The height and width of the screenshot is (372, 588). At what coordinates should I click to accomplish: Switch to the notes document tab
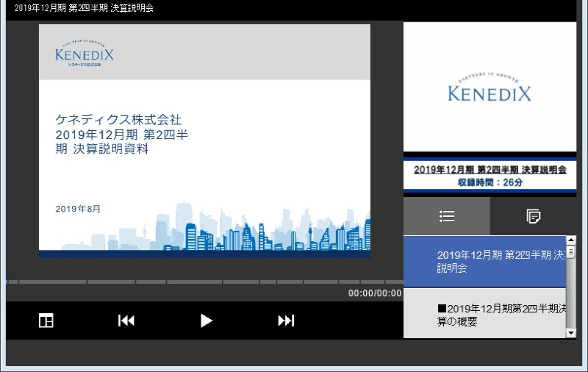click(x=534, y=216)
